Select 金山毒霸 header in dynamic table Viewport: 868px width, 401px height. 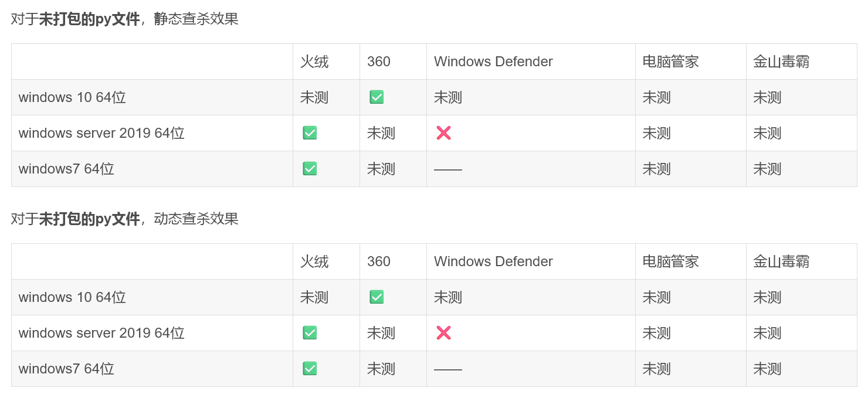point(781,261)
